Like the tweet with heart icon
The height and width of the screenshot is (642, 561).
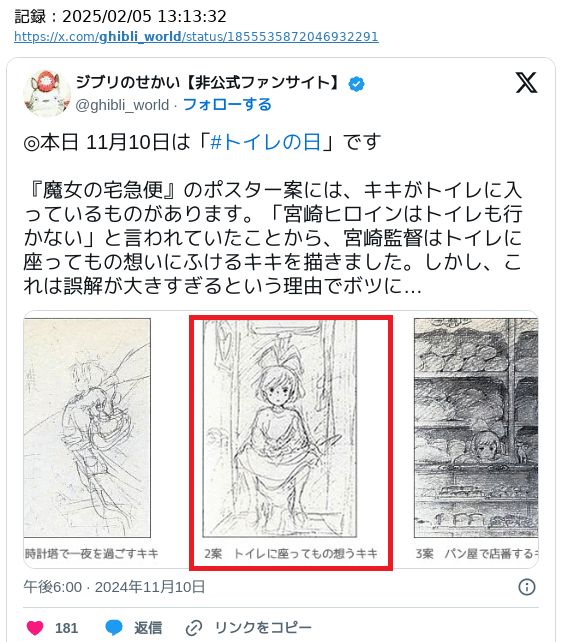click(35, 627)
